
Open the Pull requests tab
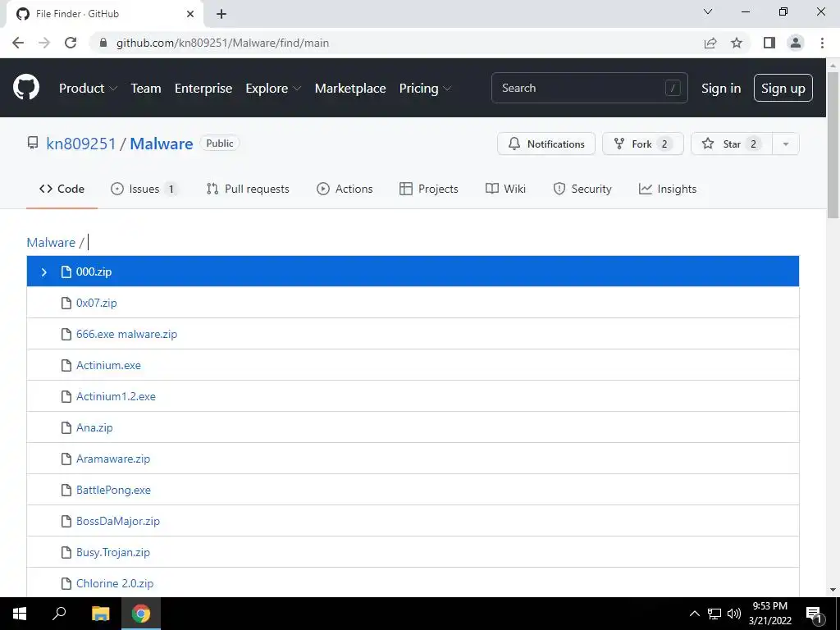248,189
